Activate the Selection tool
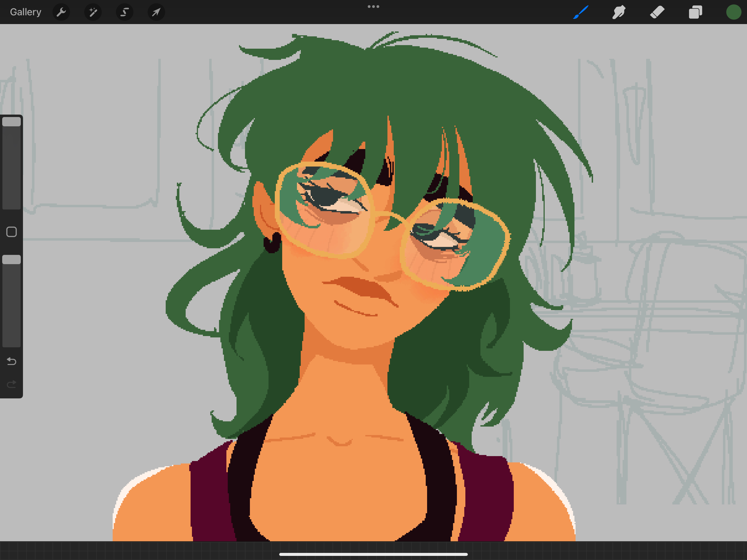Screen dimensions: 747x560 coord(125,13)
